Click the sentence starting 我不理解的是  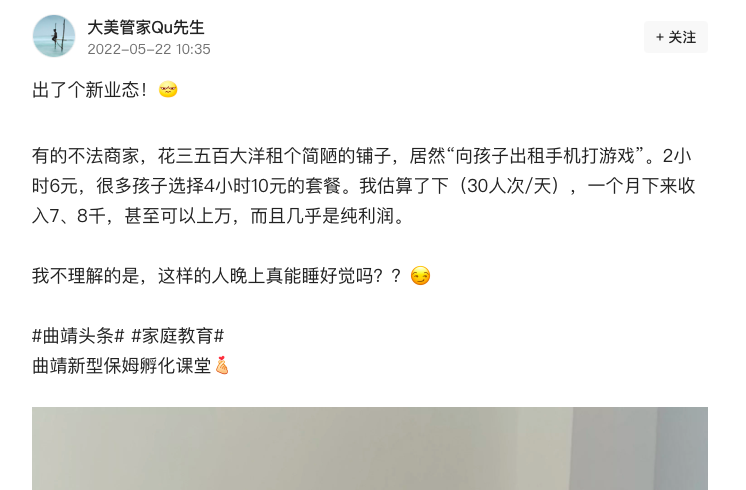click(x=216, y=276)
